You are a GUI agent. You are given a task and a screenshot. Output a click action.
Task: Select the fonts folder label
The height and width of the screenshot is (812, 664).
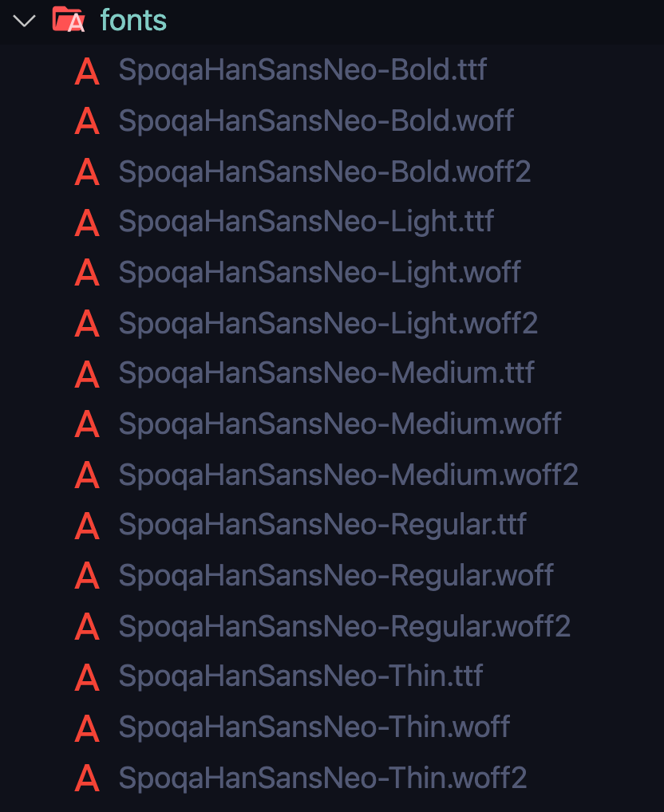[x=133, y=21]
